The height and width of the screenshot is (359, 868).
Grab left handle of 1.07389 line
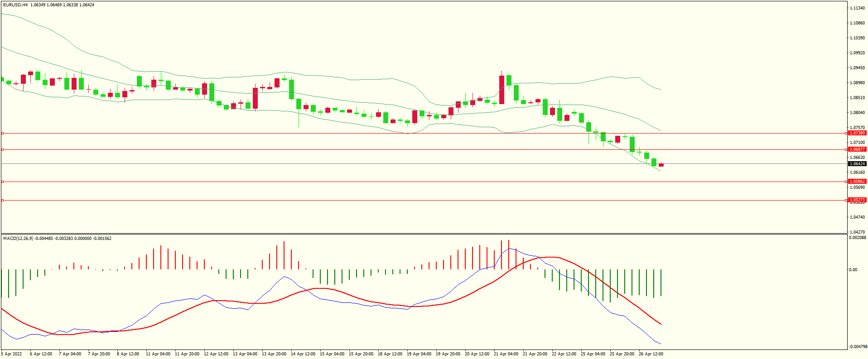(2, 134)
